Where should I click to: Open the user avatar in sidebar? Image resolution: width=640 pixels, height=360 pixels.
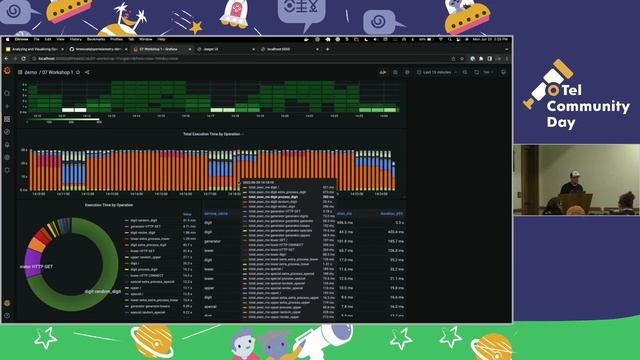tap(7, 303)
